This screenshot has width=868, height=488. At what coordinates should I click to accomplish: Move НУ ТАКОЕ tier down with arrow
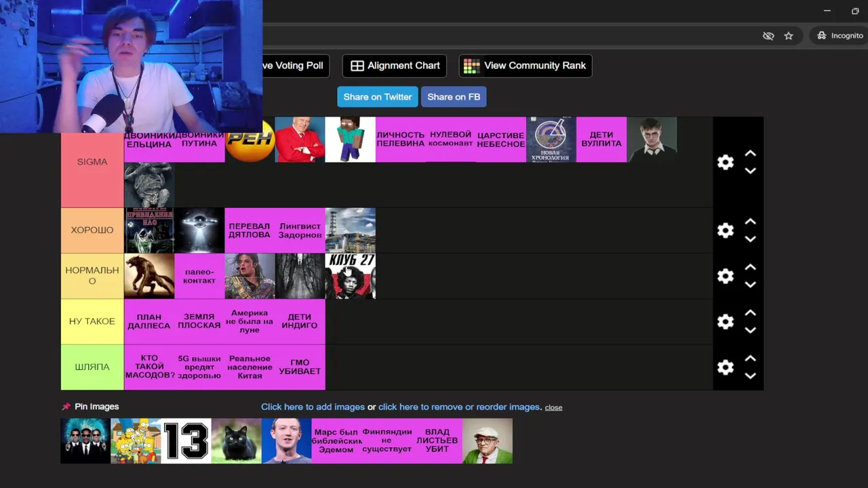pos(750,330)
